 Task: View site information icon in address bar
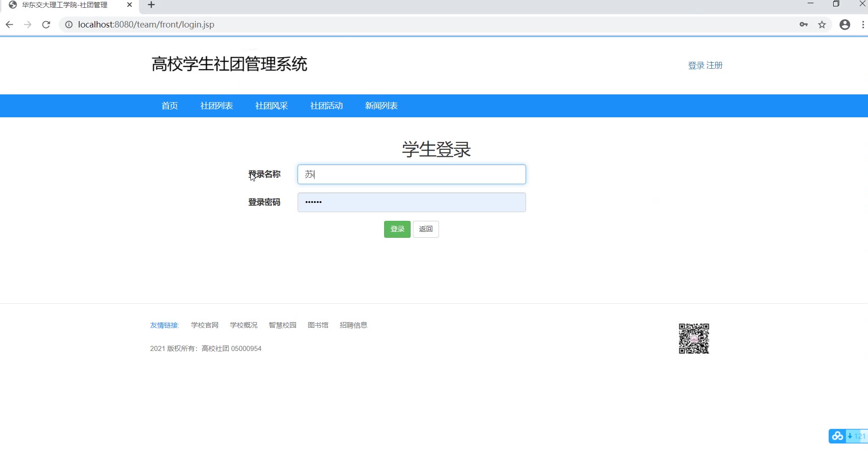point(69,25)
